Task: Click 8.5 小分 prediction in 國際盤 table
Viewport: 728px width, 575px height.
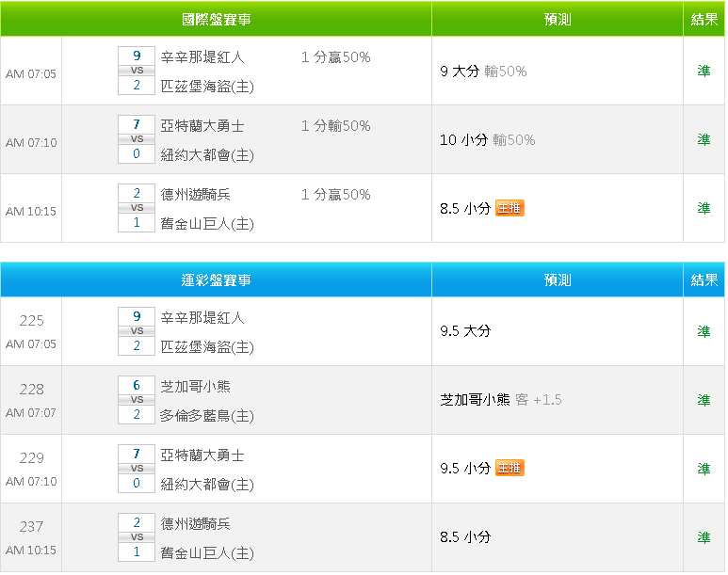Action: click(465, 208)
